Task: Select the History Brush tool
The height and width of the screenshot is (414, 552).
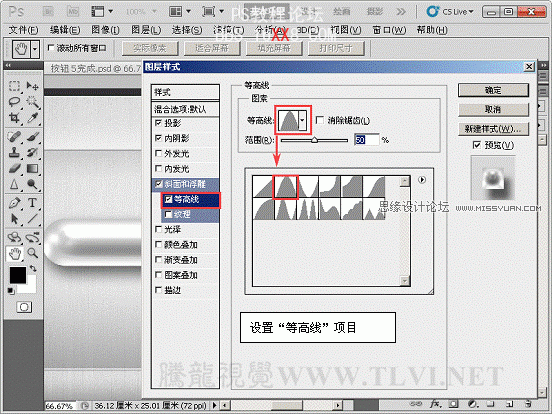Action: click(x=32, y=152)
